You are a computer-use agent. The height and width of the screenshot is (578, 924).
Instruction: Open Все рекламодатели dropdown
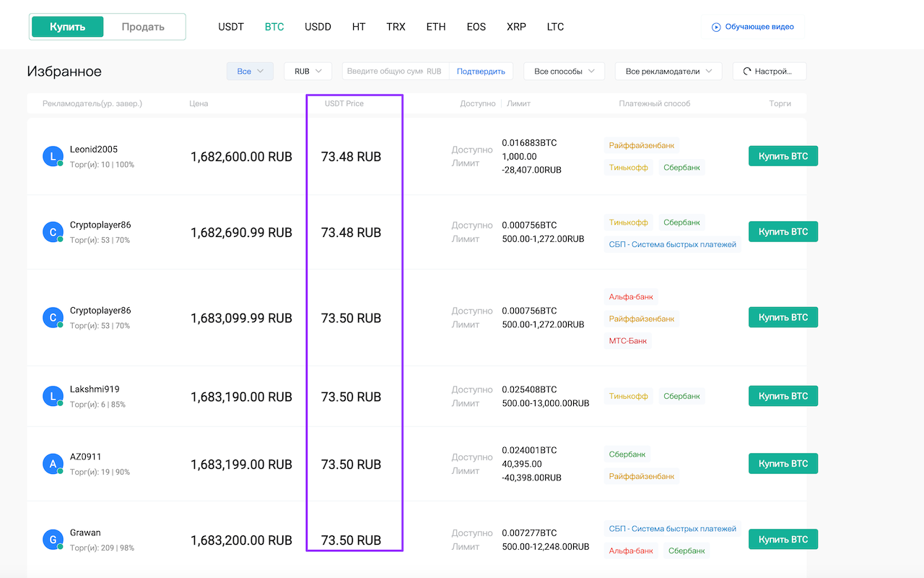[668, 71]
